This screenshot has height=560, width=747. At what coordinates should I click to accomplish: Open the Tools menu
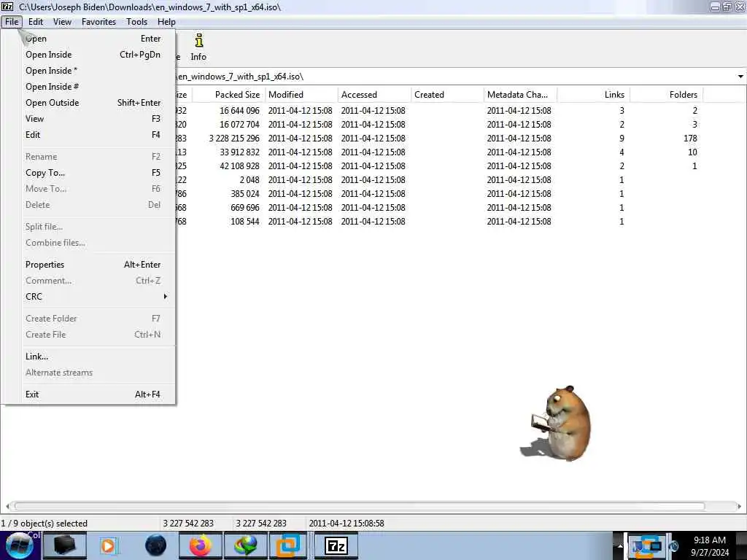136,22
